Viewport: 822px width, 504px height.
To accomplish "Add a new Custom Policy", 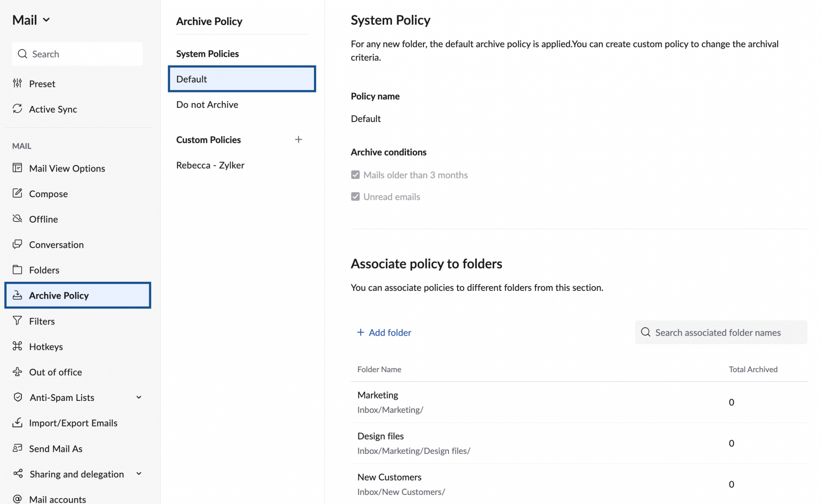I will 298,139.
